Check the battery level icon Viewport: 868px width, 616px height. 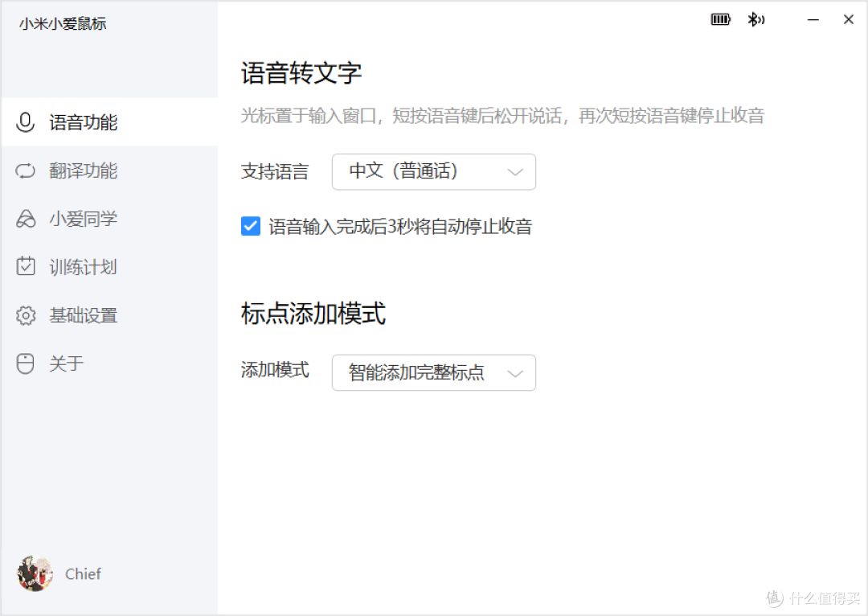click(x=720, y=19)
